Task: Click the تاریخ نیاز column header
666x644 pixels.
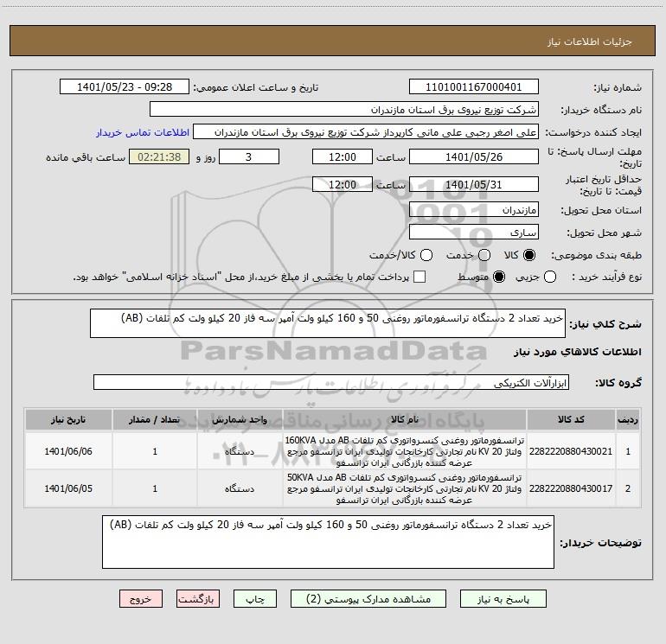Action: [68, 419]
